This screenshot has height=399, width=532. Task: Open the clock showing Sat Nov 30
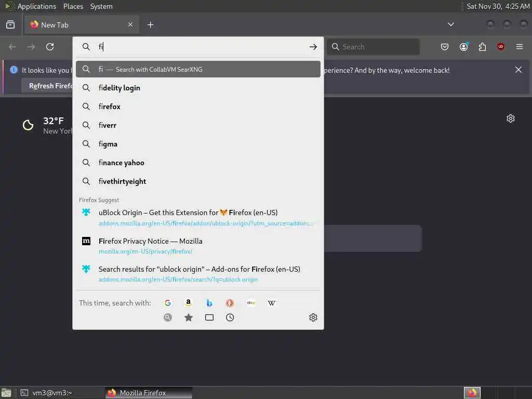click(x=498, y=6)
